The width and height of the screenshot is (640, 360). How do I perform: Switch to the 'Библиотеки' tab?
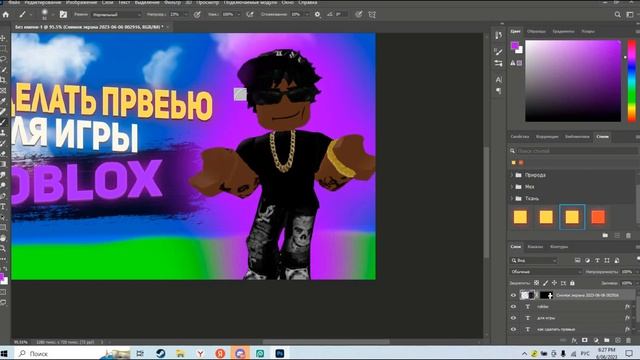[577, 137]
